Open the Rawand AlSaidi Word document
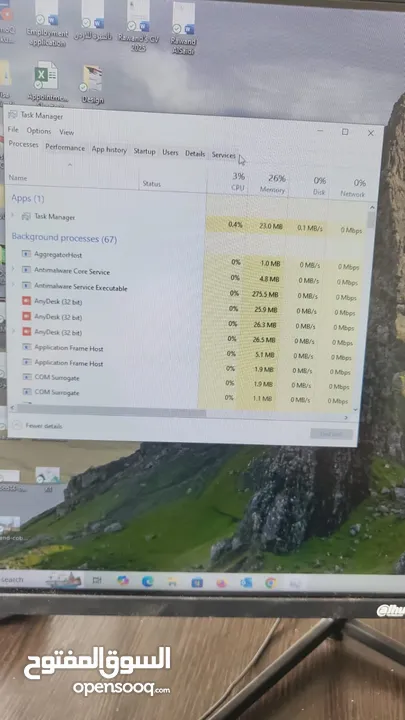This screenshot has height=720, width=405. point(184,28)
